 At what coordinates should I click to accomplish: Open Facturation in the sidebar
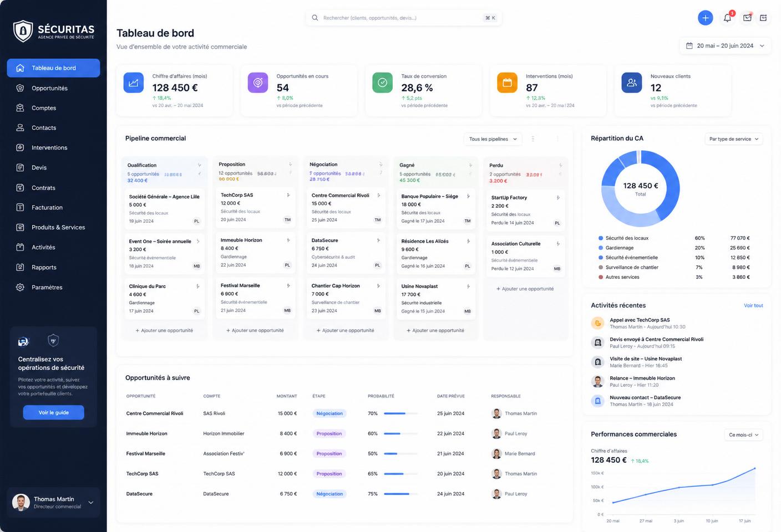(53, 207)
